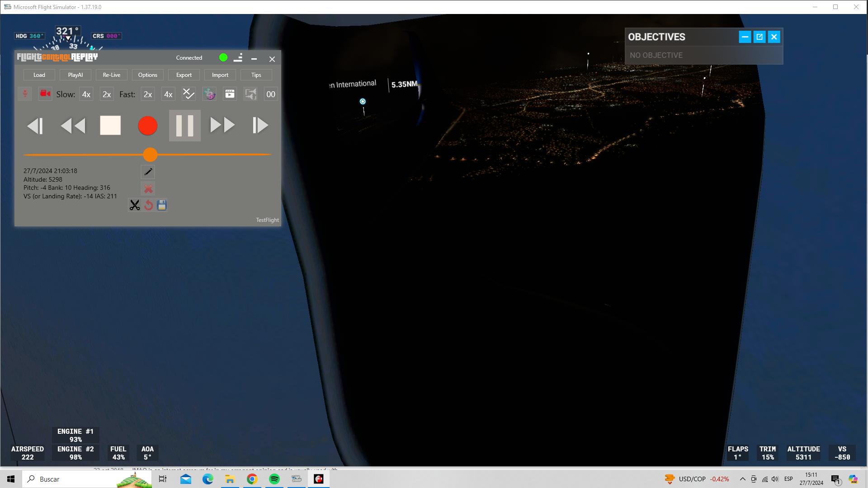Click the Load button
Screen dimensions: 868x488
coord(39,75)
